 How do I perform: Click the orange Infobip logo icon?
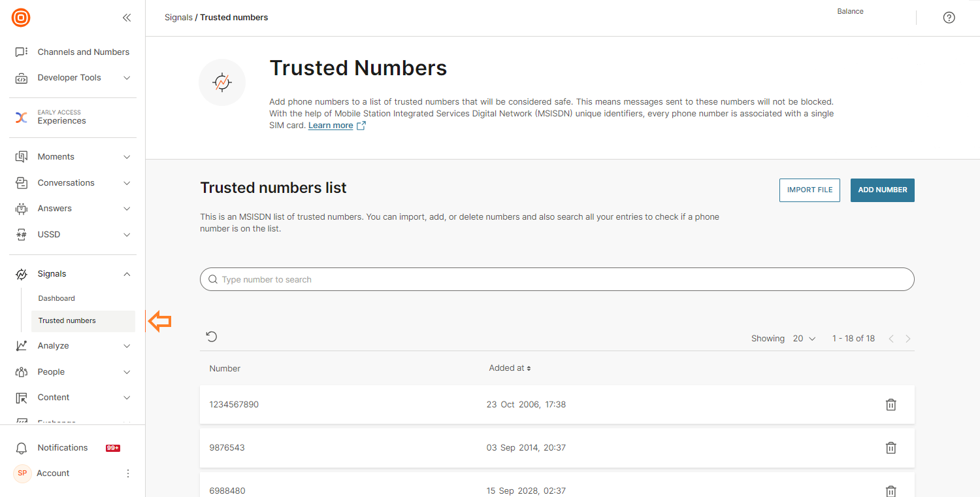click(x=21, y=18)
